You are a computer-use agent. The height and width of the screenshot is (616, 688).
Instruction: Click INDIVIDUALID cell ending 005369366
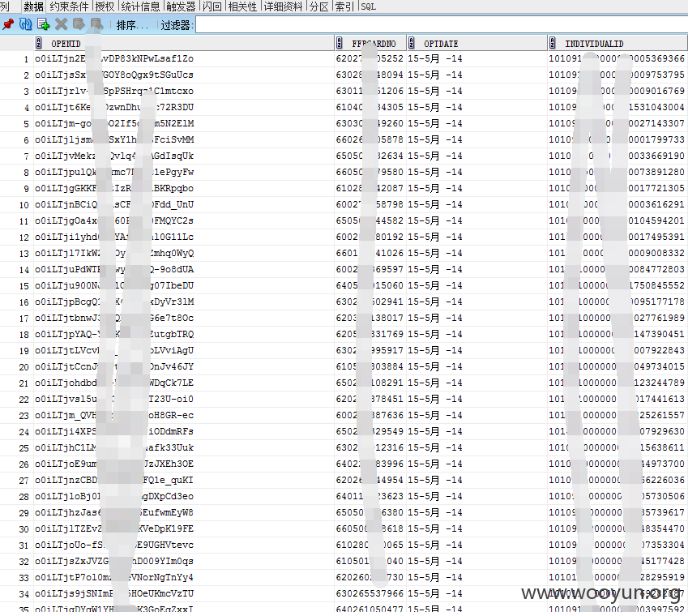(617, 59)
